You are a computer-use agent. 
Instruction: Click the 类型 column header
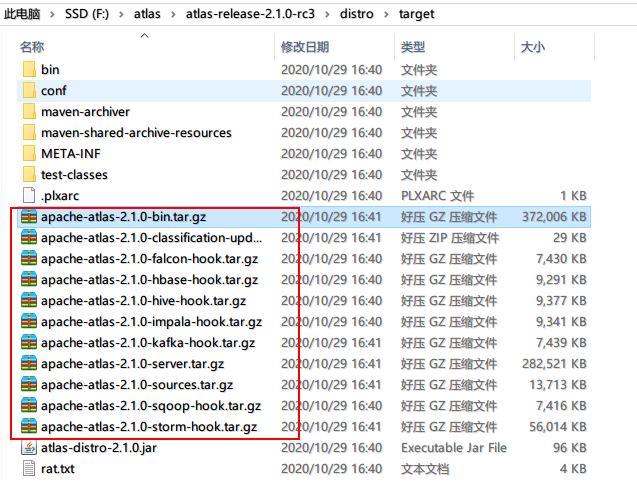413,47
